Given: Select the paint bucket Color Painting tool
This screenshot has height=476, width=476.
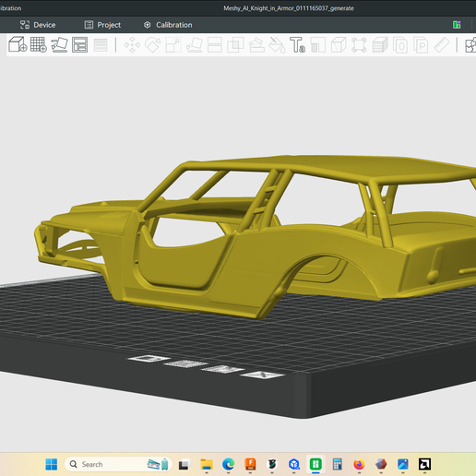Looking at the screenshot, I should [277, 45].
